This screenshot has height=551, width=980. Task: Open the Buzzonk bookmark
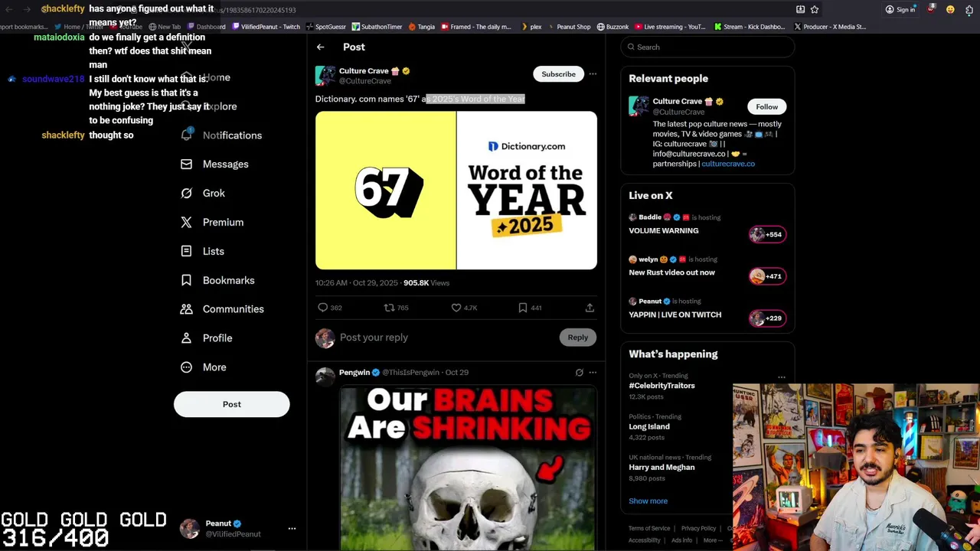pyautogui.click(x=612, y=27)
